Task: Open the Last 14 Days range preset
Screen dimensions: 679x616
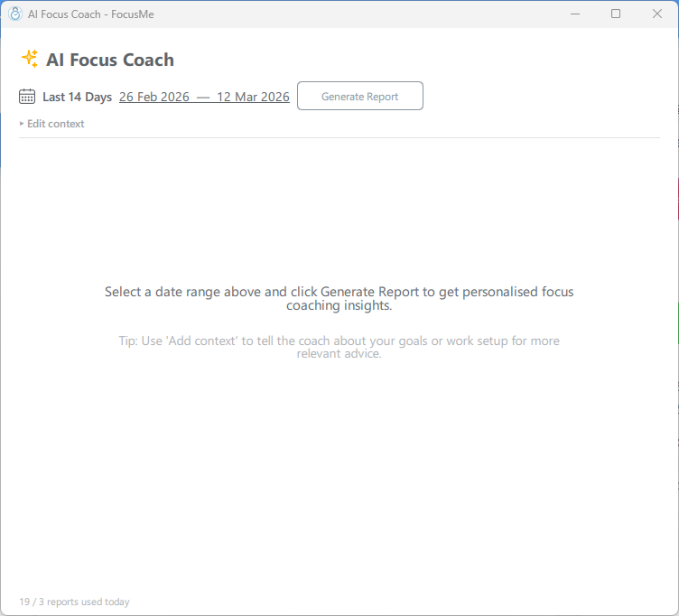Action: click(77, 97)
